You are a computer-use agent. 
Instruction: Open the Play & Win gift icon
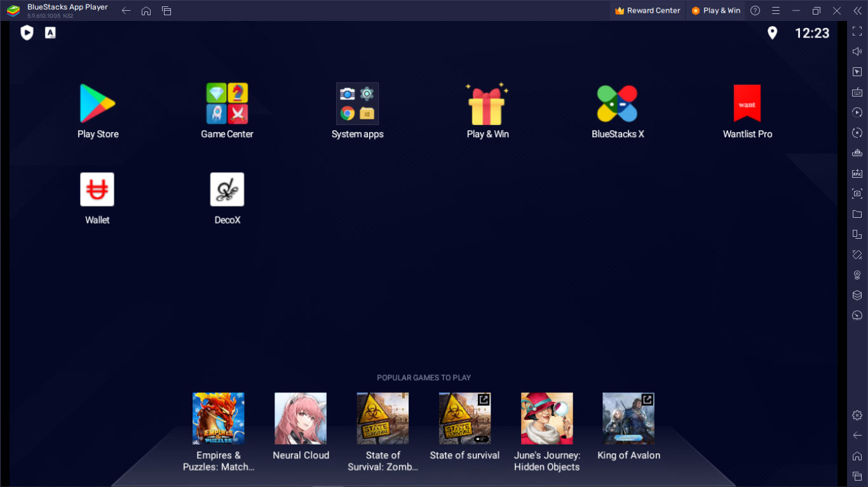point(487,103)
